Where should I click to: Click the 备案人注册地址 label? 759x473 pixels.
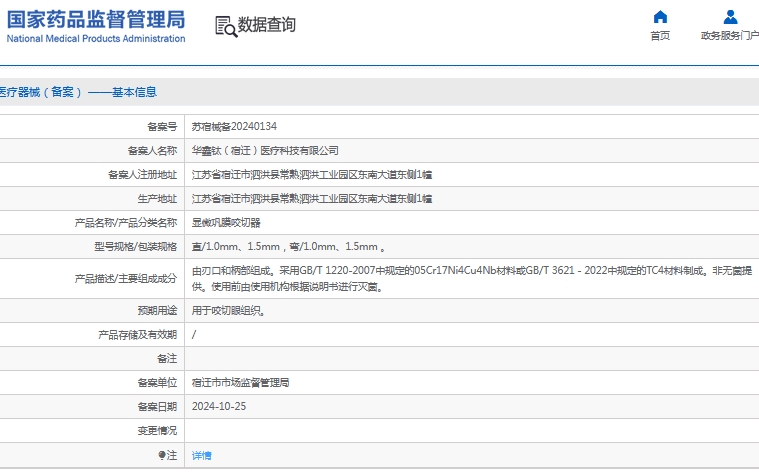tap(142, 175)
